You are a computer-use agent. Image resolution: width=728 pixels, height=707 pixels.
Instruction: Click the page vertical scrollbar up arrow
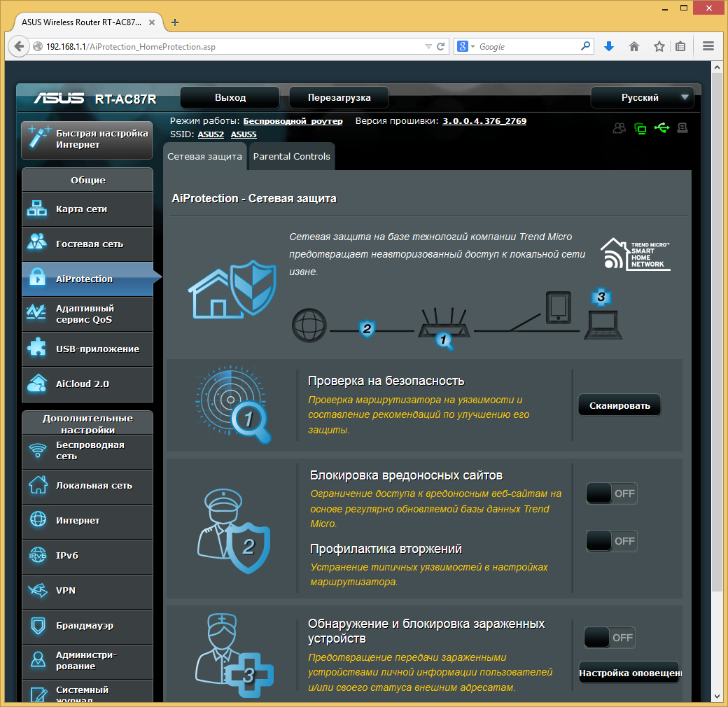click(x=717, y=66)
